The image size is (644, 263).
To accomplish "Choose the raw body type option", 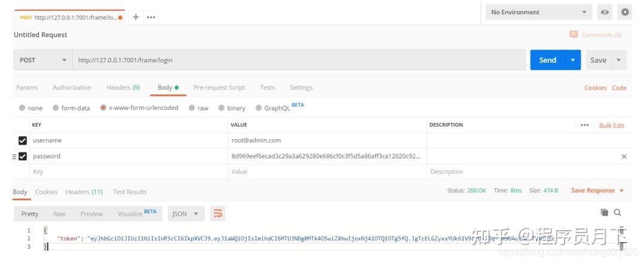I will (192, 108).
